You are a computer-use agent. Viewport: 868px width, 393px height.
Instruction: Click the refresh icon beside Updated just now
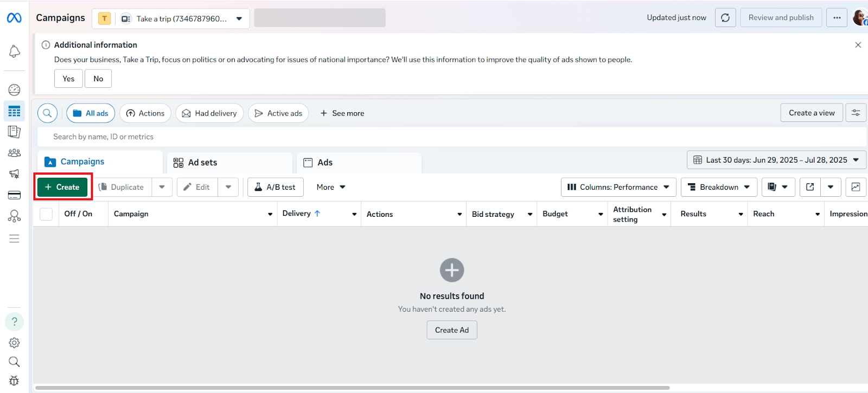point(725,18)
